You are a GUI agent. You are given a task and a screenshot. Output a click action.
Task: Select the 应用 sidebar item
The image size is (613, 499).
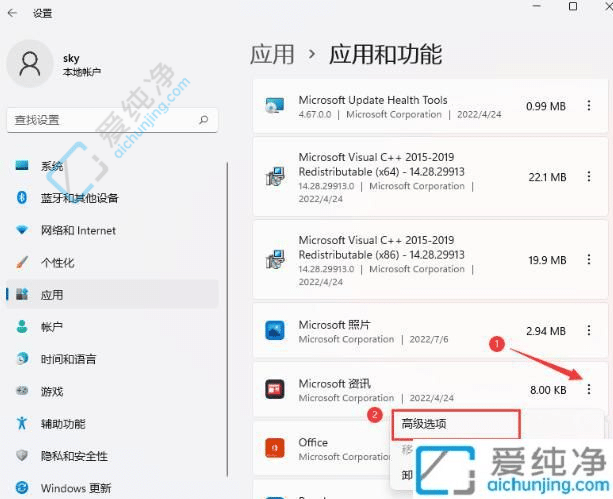[112, 294]
